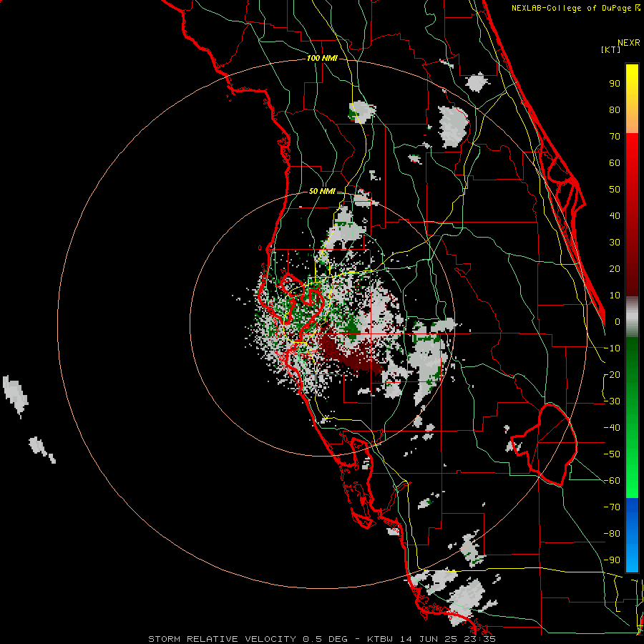Click the [KT] units label
Image resolution: width=644 pixels, height=644 pixels.
point(611,49)
